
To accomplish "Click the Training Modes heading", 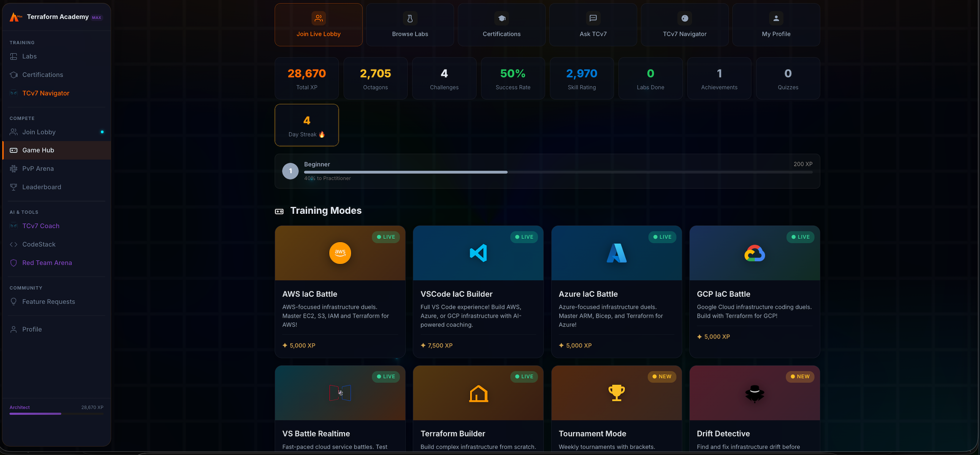I will point(326,210).
